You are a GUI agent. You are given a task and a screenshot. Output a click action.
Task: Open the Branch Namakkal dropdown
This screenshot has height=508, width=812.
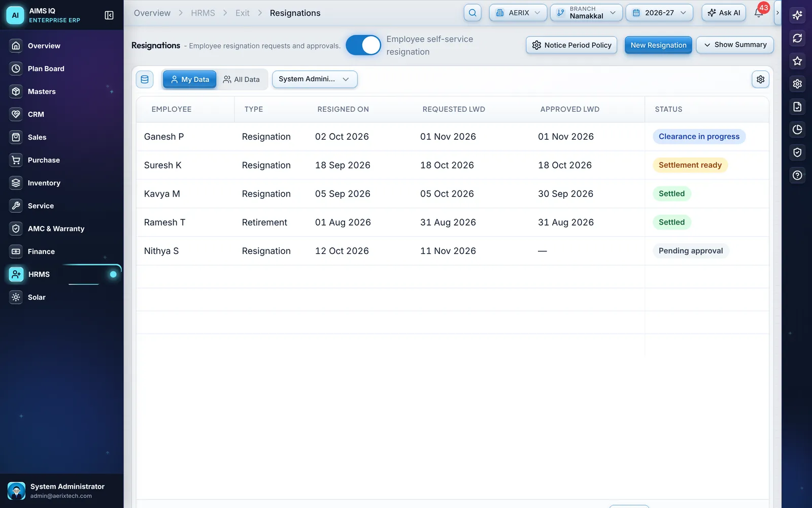[x=587, y=13]
